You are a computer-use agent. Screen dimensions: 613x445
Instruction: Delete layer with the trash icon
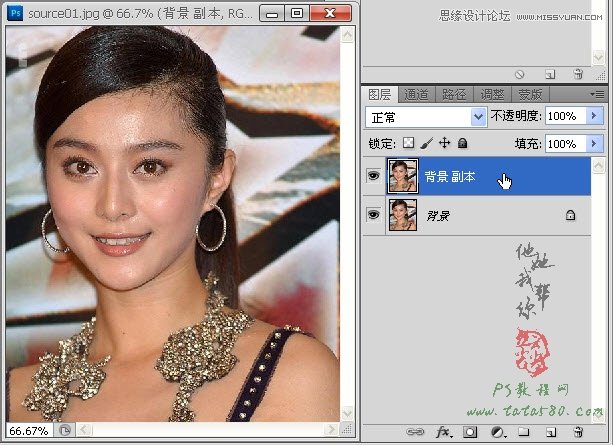pyautogui.click(x=578, y=432)
